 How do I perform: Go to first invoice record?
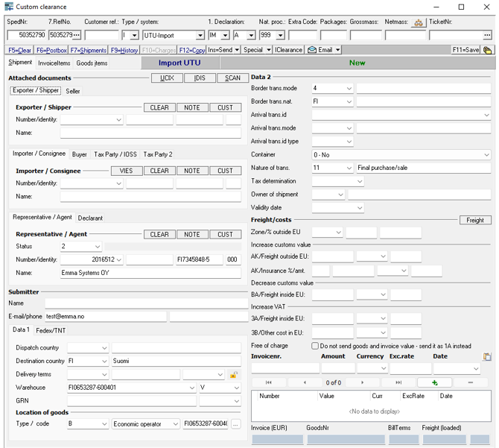tap(269, 382)
